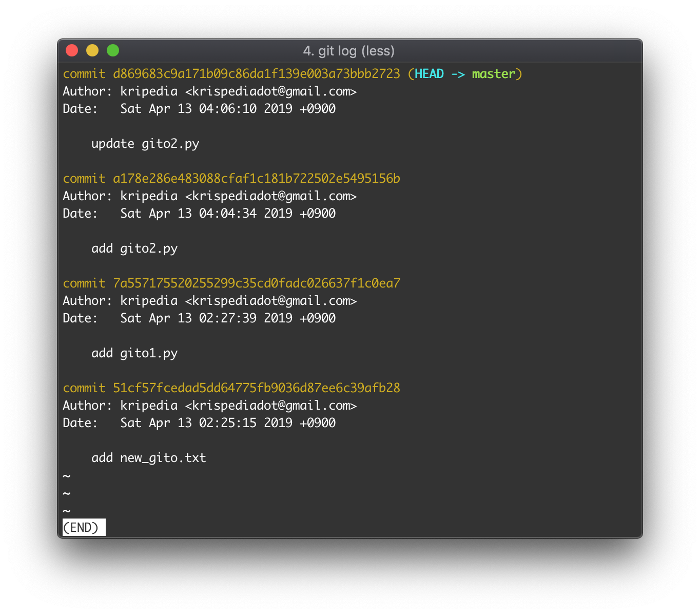Click the Date line 04:06:10 2019
Viewport: 700px width, 614px height.
click(x=199, y=109)
